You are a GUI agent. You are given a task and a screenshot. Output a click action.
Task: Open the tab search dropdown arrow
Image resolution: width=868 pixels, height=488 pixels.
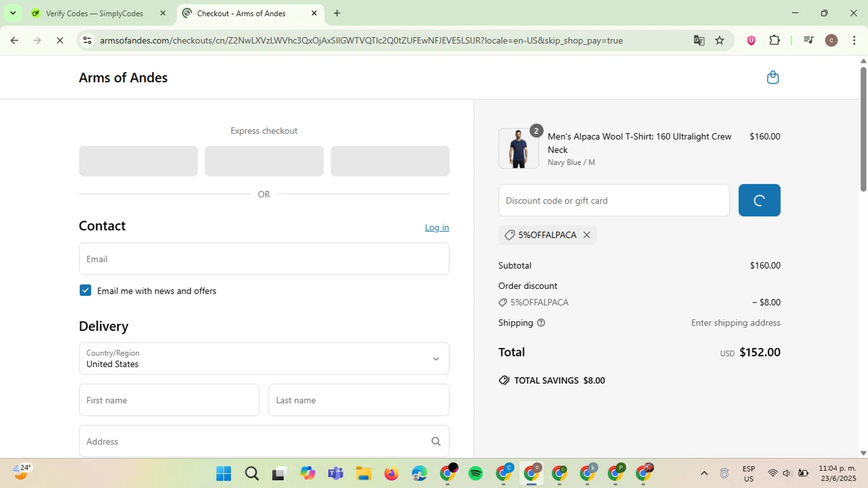click(13, 13)
